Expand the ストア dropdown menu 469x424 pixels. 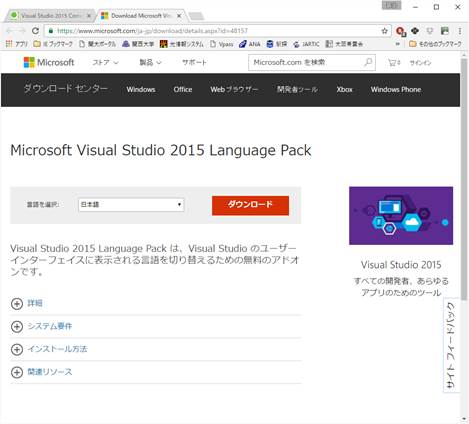(x=105, y=62)
